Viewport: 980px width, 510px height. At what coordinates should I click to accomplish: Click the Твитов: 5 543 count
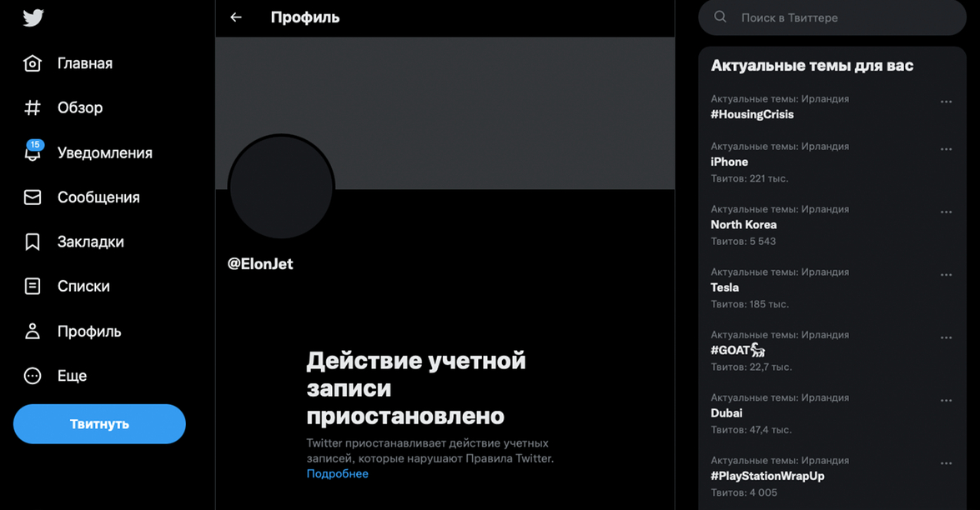pos(743,242)
